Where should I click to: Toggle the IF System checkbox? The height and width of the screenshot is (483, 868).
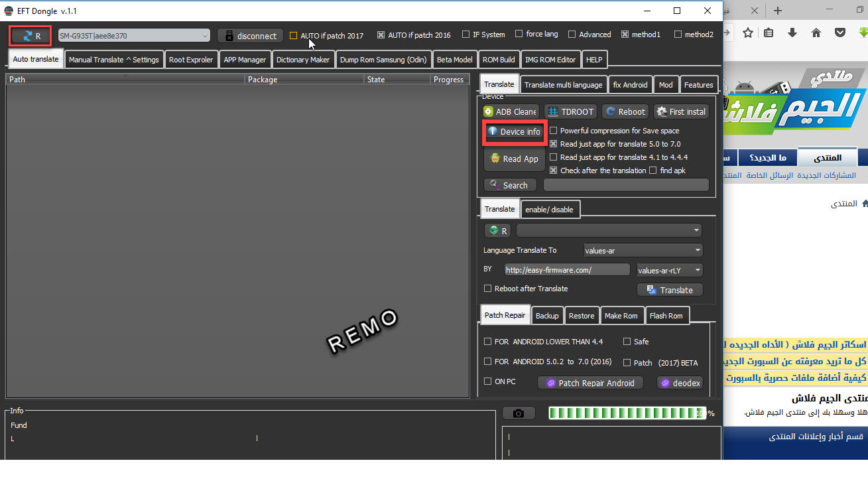click(466, 34)
